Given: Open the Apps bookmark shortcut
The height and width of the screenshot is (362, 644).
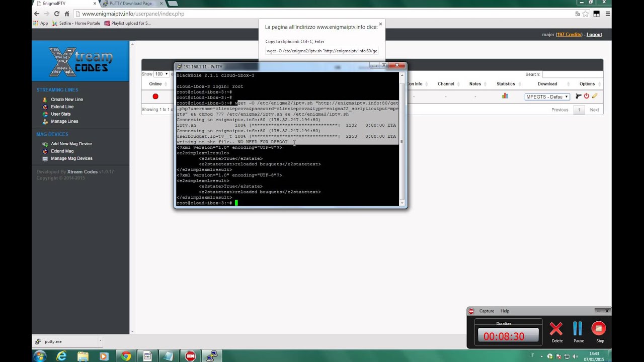Looking at the screenshot, I should [x=41, y=23].
